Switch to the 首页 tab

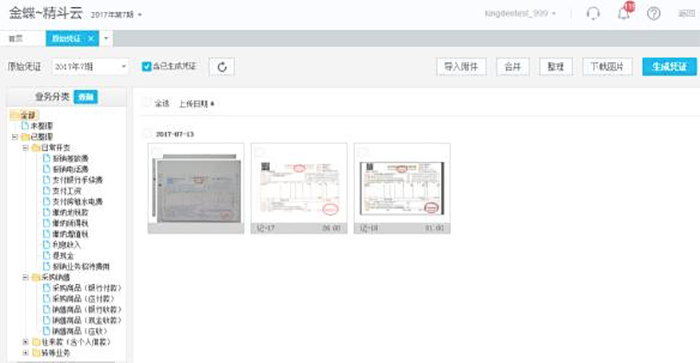(17, 39)
